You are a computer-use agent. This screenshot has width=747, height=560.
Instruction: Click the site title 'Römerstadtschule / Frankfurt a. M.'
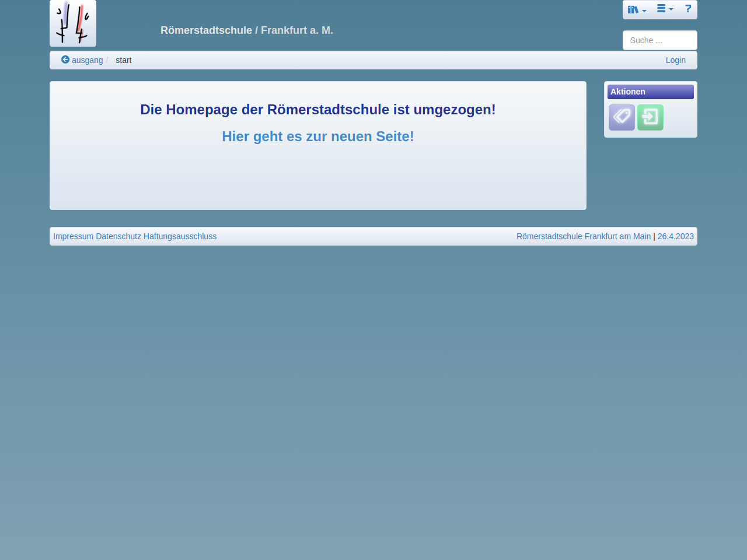[x=247, y=30]
